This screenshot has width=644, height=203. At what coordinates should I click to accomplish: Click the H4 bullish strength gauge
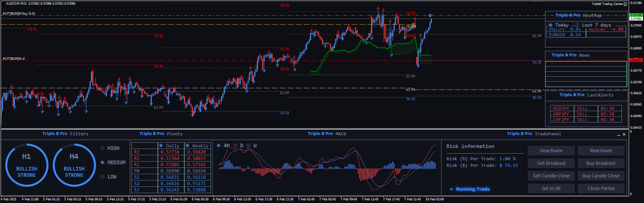74,165
